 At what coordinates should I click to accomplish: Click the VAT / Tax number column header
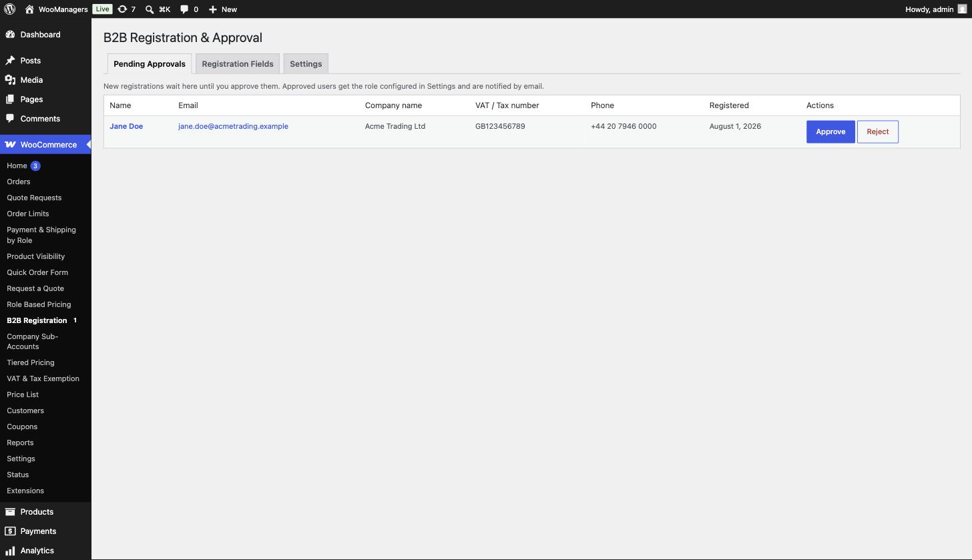pos(507,105)
